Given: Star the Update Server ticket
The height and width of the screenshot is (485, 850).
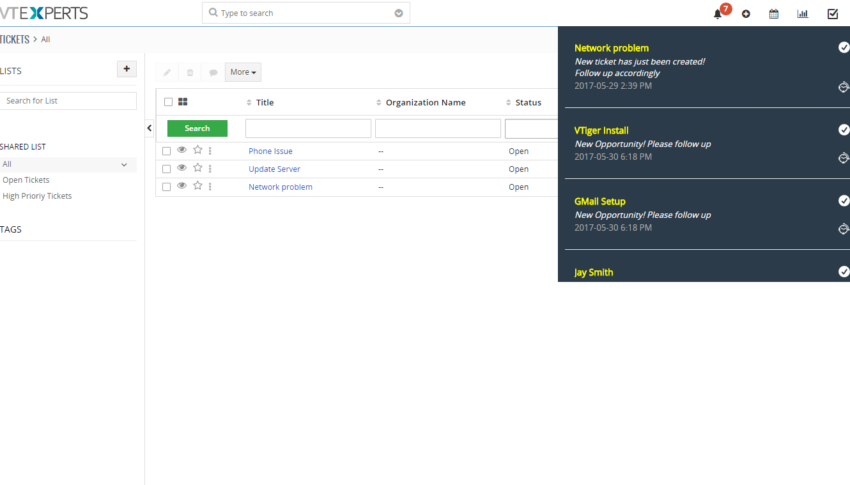Looking at the screenshot, I should (x=198, y=168).
